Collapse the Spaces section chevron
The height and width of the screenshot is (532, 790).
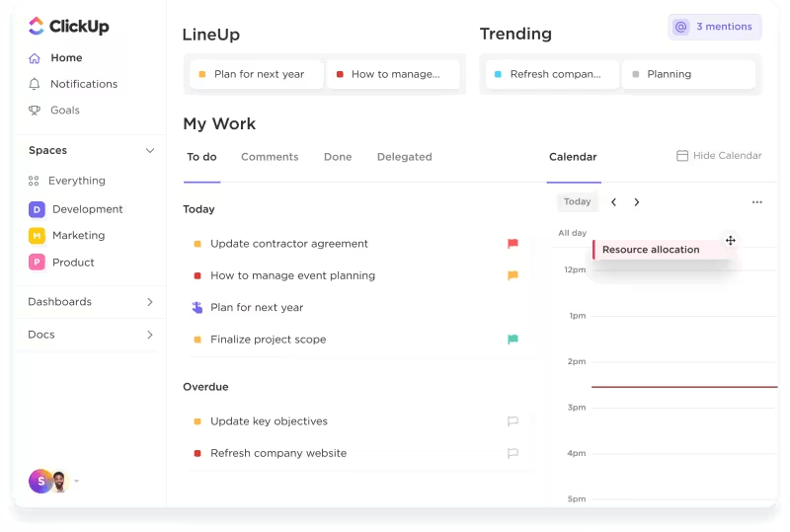(150, 151)
